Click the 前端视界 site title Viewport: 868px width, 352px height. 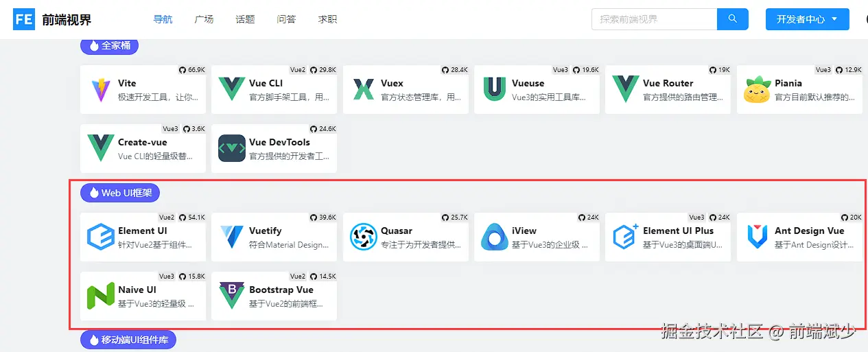pos(67,20)
